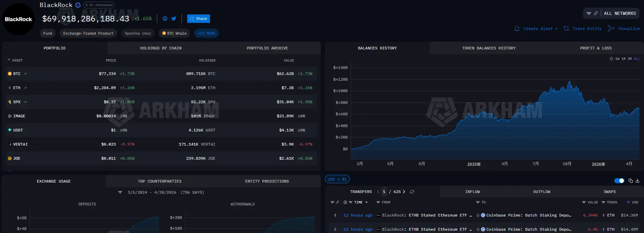Switch to the Swaps tab
The height and width of the screenshot is (233, 644).
[x=610, y=192]
